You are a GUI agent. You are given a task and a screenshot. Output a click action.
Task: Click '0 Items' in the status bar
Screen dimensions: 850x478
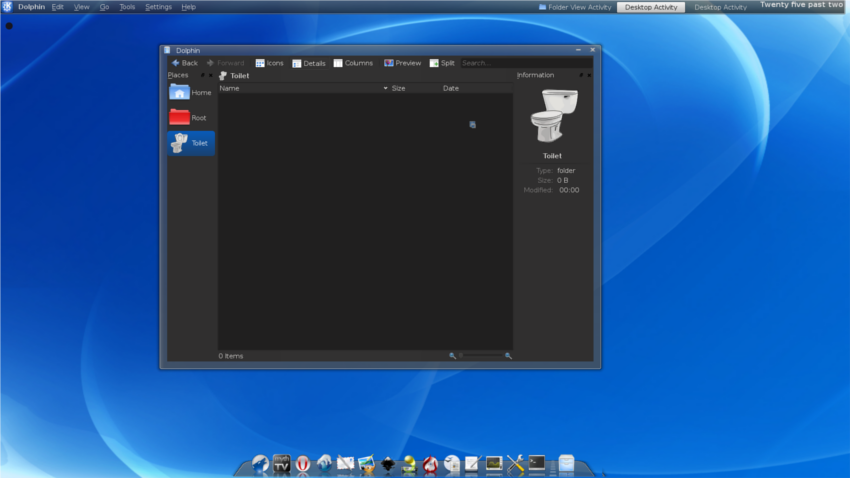point(231,356)
